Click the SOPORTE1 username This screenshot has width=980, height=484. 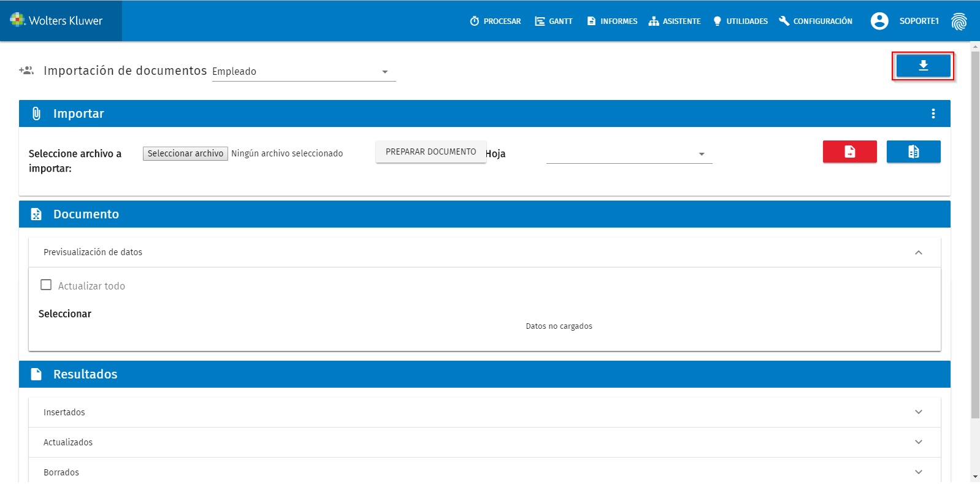919,21
